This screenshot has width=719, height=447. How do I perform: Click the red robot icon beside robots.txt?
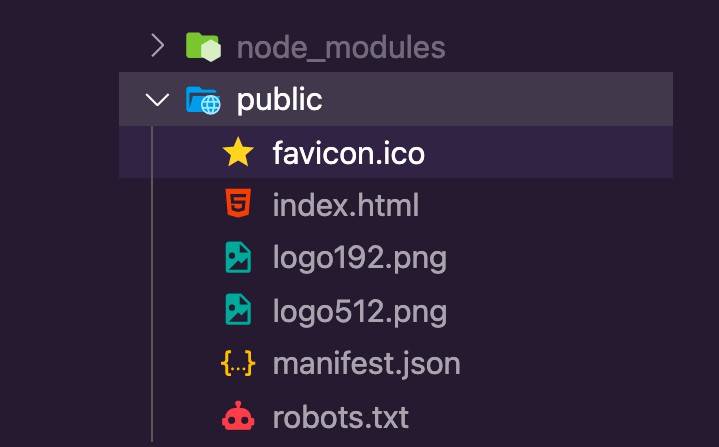pyautogui.click(x=238, y=416)
